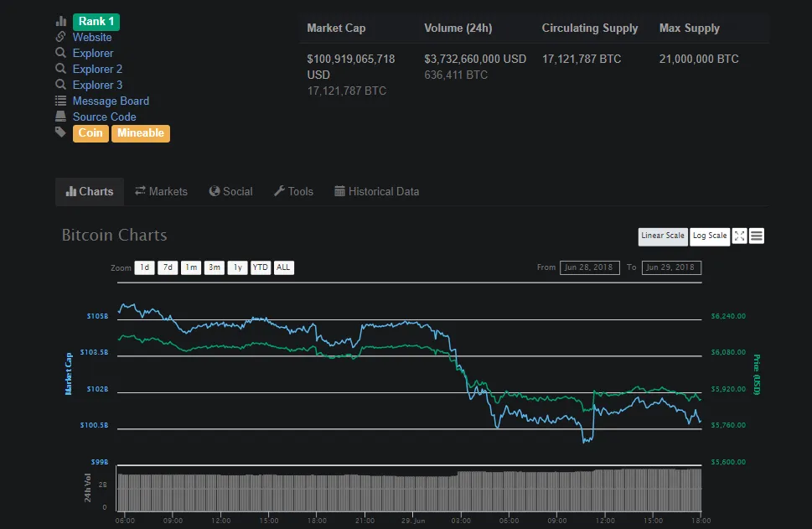
Task: Click the Market Cap column header
Action: pyautogui.click(x=336, y=28)
